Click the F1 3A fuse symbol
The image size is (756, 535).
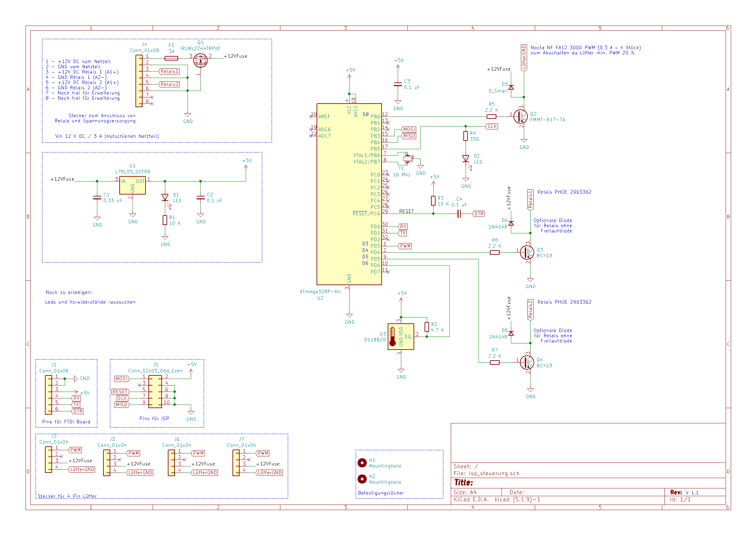[x=171, y=58]
